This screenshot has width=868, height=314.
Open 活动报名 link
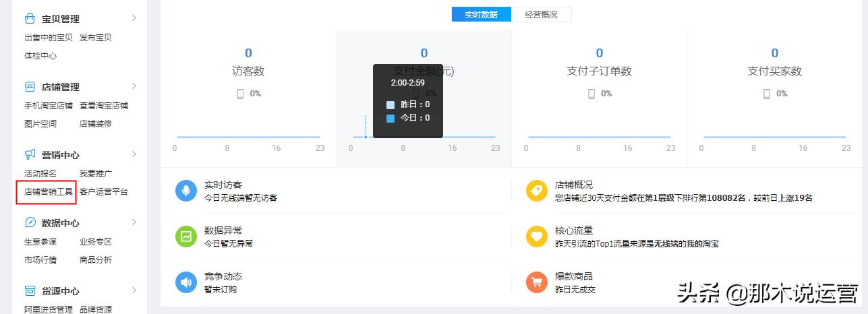[40, 174]
